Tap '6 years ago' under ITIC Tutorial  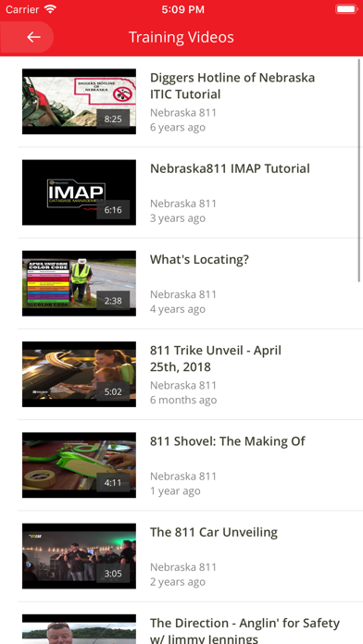(178, 128)
